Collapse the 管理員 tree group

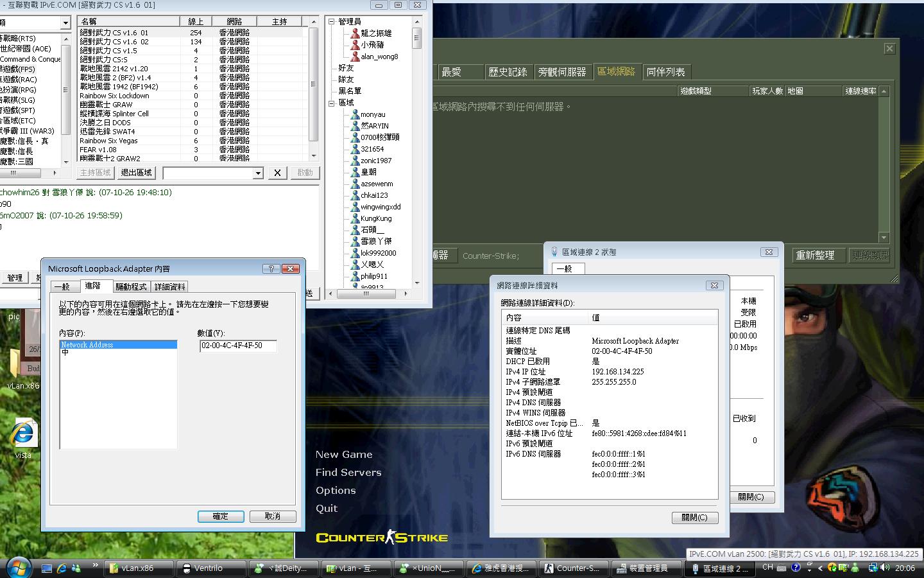(332, 22)
